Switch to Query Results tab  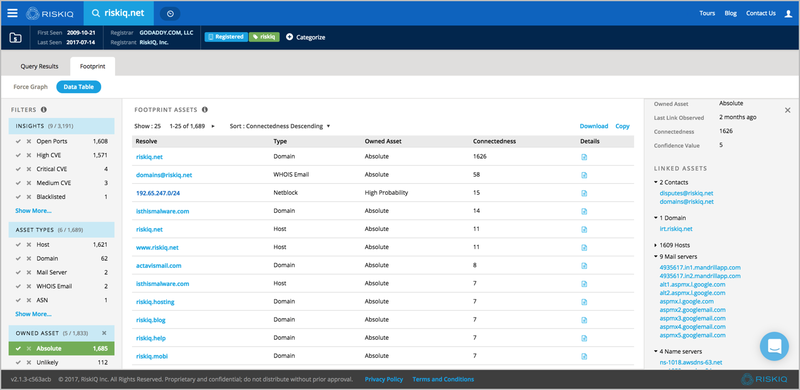click(39, 66)
